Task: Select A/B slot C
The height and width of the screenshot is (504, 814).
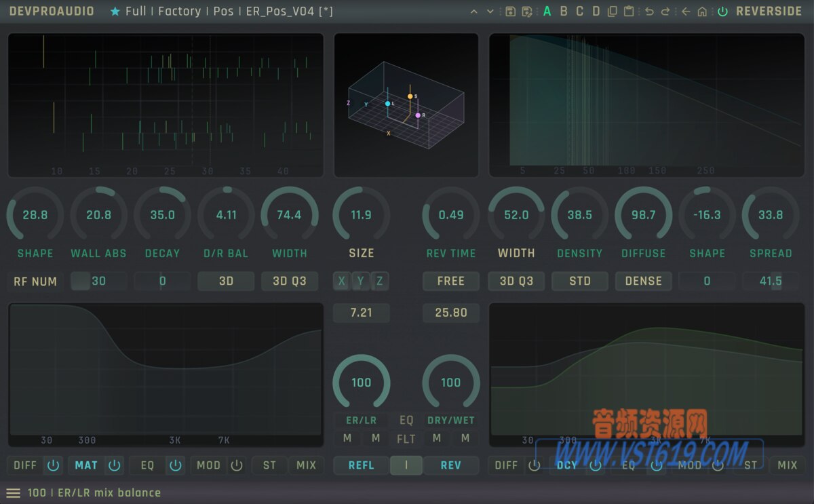Action: coord(580,12)
